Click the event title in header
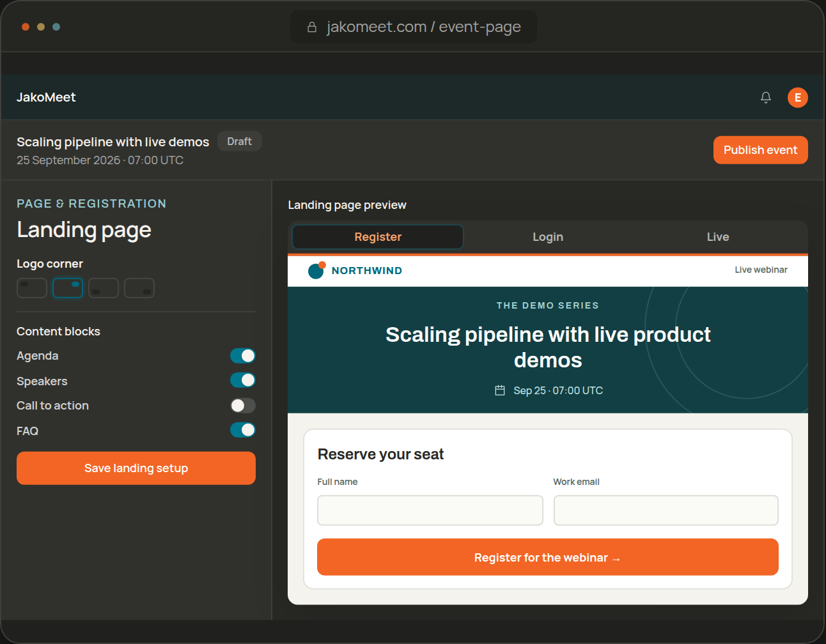This screenshot has height=644, width=826. coord(113,142)
